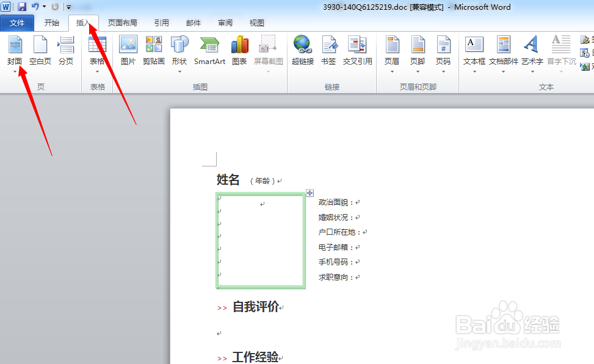Place cursor after 政治面貌:

(357, 202)
